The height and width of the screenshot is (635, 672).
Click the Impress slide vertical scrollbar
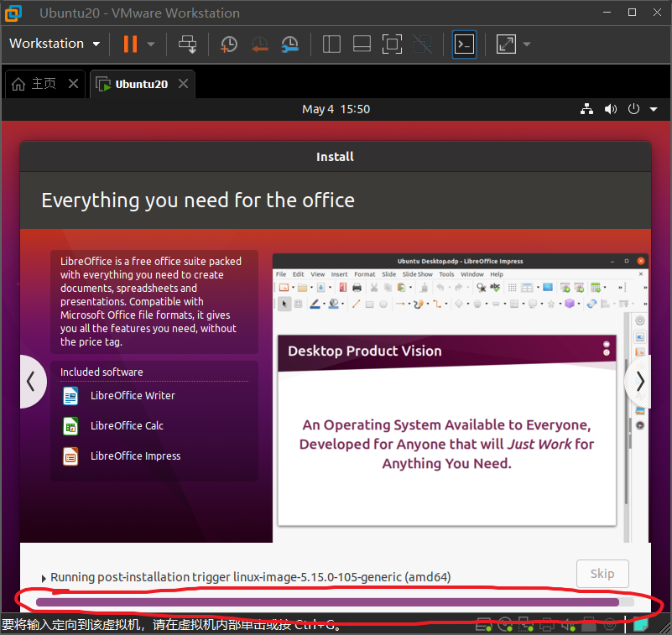click(626, 430)
